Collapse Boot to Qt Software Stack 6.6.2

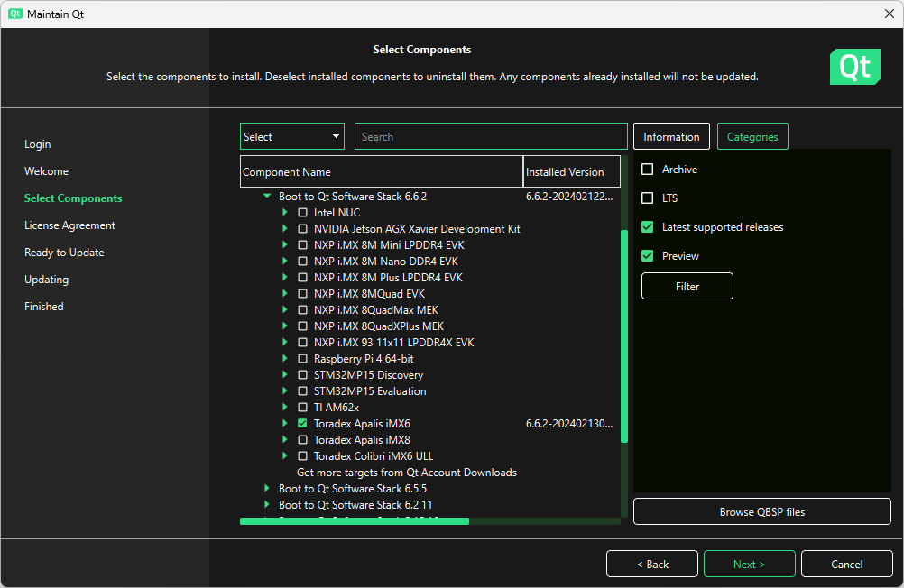pos(267,196)
